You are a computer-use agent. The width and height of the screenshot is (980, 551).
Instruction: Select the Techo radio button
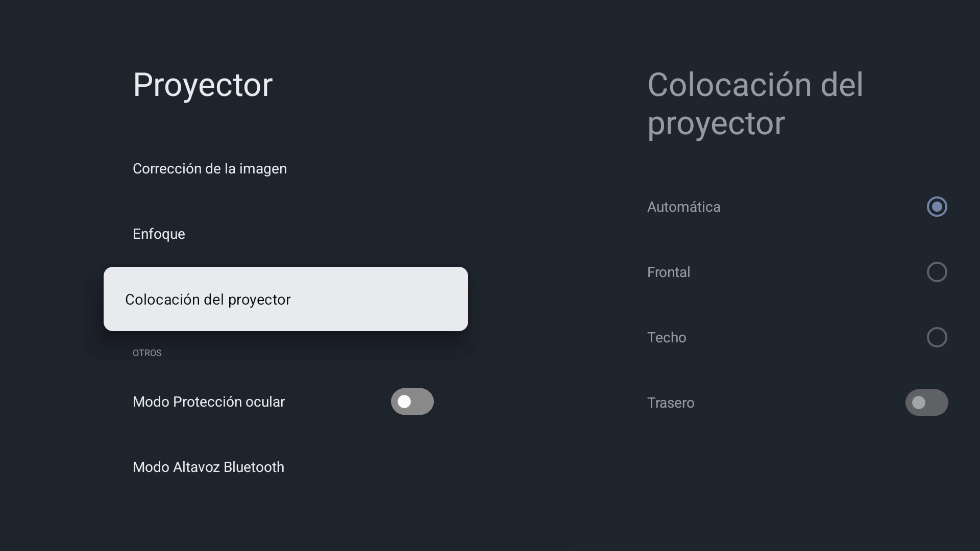point(937,337)
